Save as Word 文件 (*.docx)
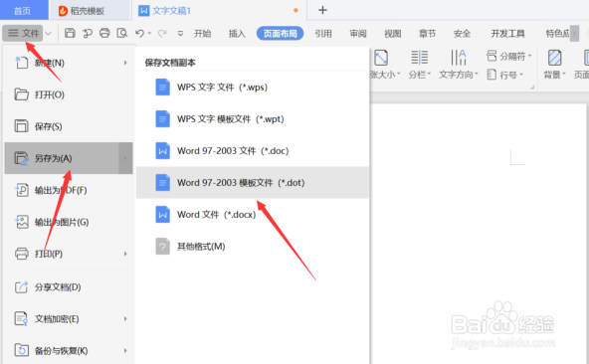The image size is (589, 364). point(253,215)
